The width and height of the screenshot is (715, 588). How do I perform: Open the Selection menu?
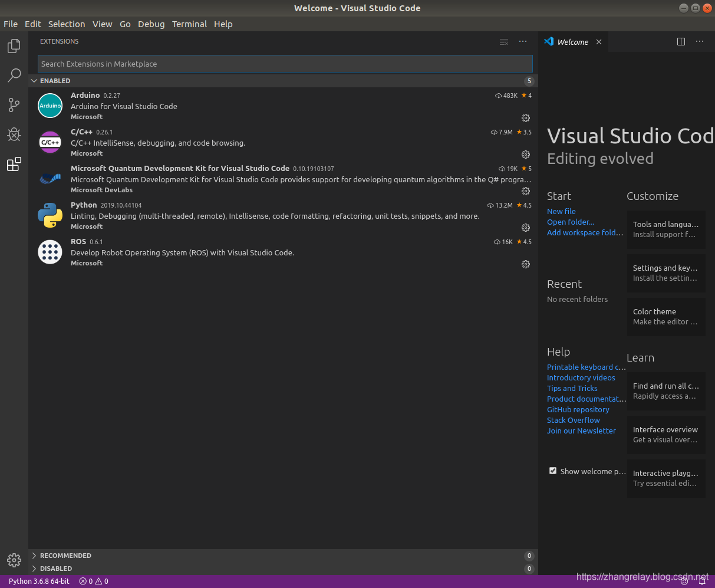67,24
